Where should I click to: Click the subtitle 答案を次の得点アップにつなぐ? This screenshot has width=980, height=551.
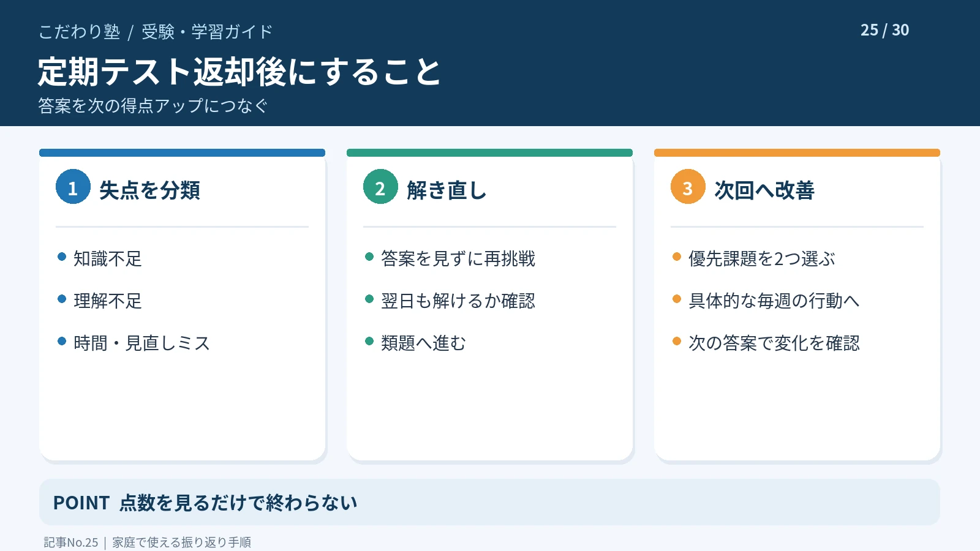point(153,106)
